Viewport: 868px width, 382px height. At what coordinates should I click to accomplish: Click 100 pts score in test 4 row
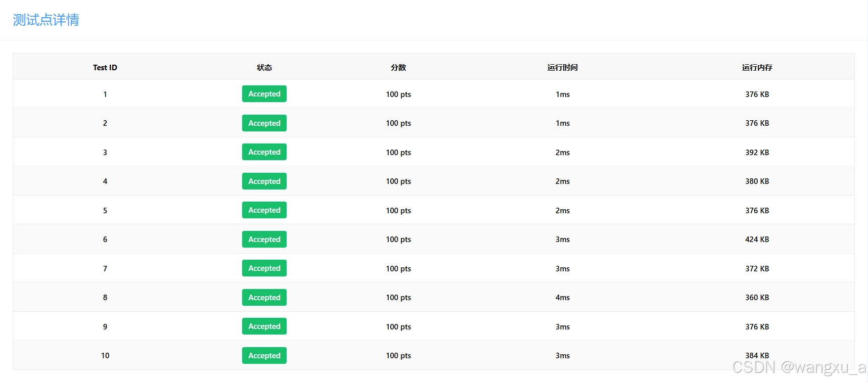(x=398, y=181)
